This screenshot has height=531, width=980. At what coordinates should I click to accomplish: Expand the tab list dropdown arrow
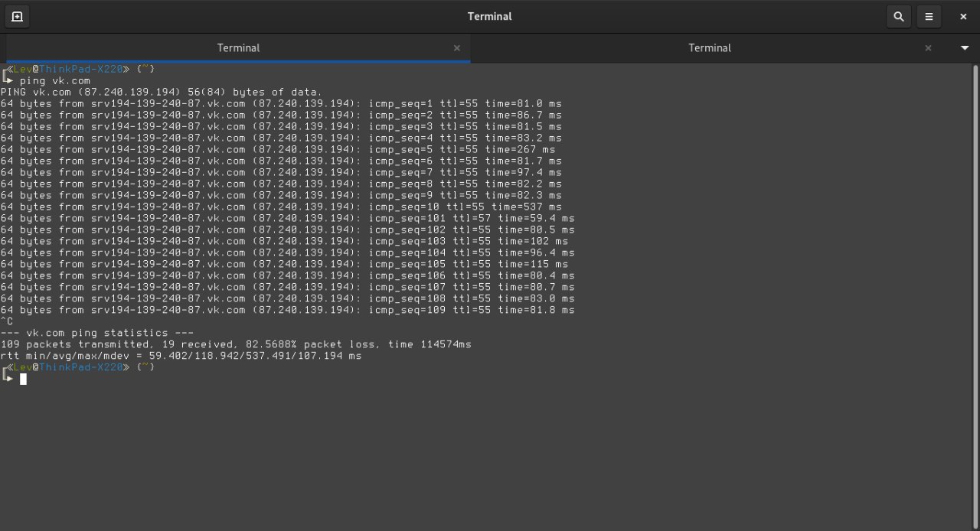[x=964, y=47]
